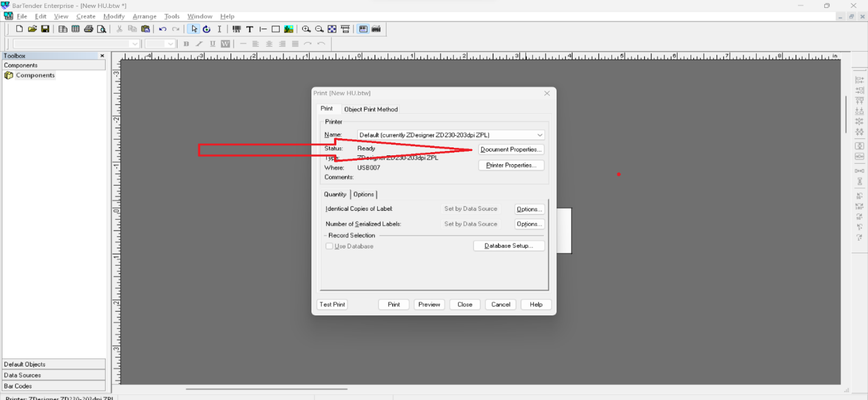Select the Line drawing tool
Viewport: 868px width, 400px height.
pos(263,29)
